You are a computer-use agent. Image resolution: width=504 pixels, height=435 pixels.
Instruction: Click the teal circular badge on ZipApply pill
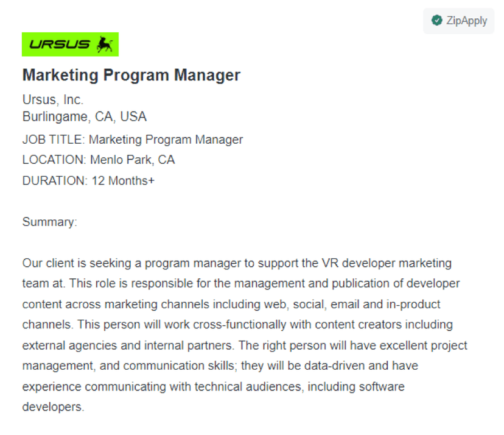pyautogui.click(x=438, y=20)
